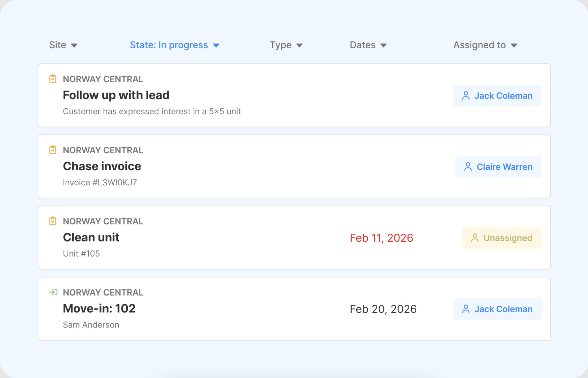Click the person icon on the Unassigned badge

coord(475,238)
